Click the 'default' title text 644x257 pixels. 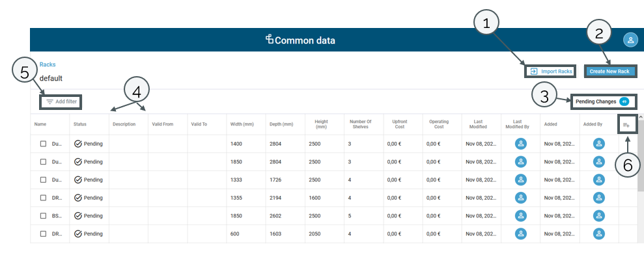[51, 78]
